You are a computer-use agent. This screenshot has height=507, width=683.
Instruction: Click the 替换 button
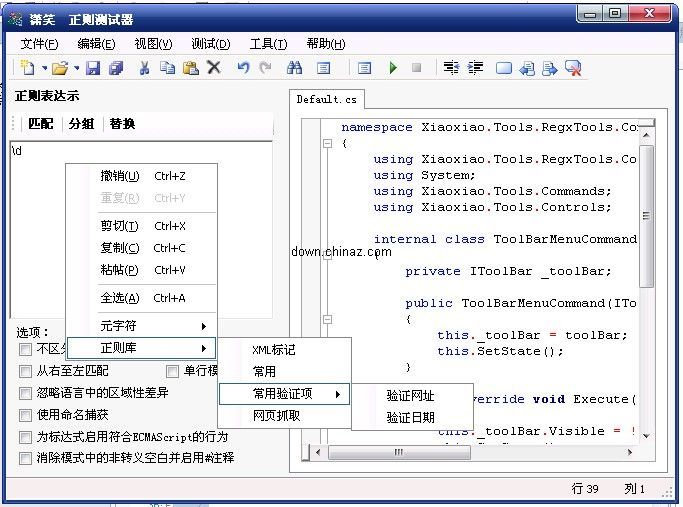pyautogui.click(x=122, y=124)
